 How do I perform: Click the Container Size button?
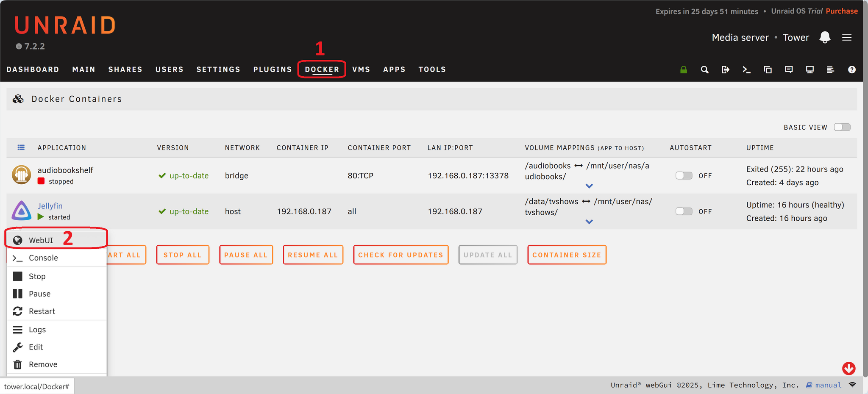click(x=567, y=255)
